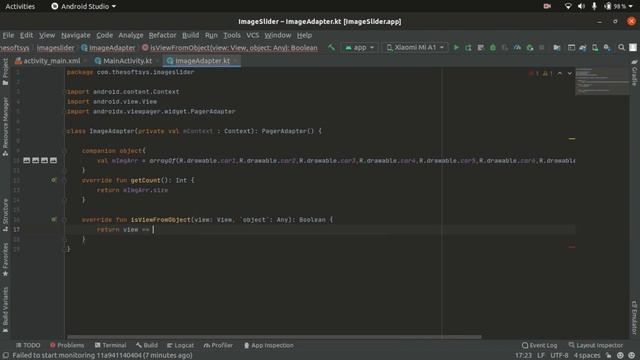This screenshot has height=360, width=640.
Task: Open the Problems tool window
Action: pyautogui.click(x=67, y=345)
